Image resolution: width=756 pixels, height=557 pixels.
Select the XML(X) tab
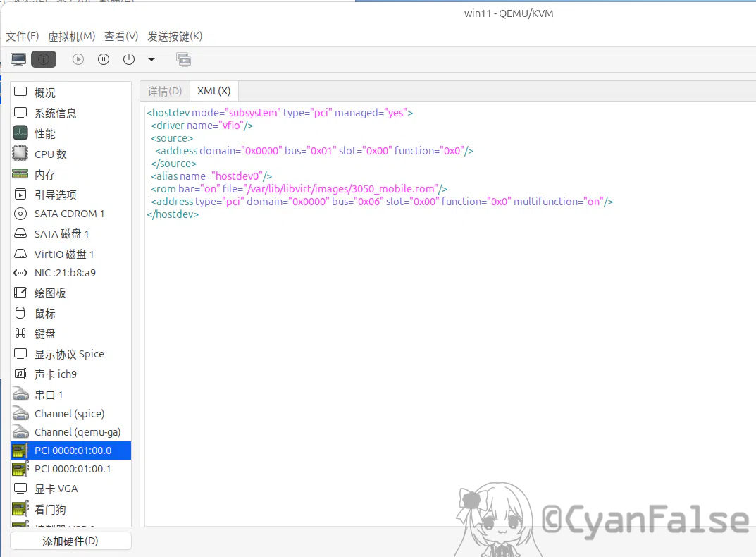pos(213,91)
